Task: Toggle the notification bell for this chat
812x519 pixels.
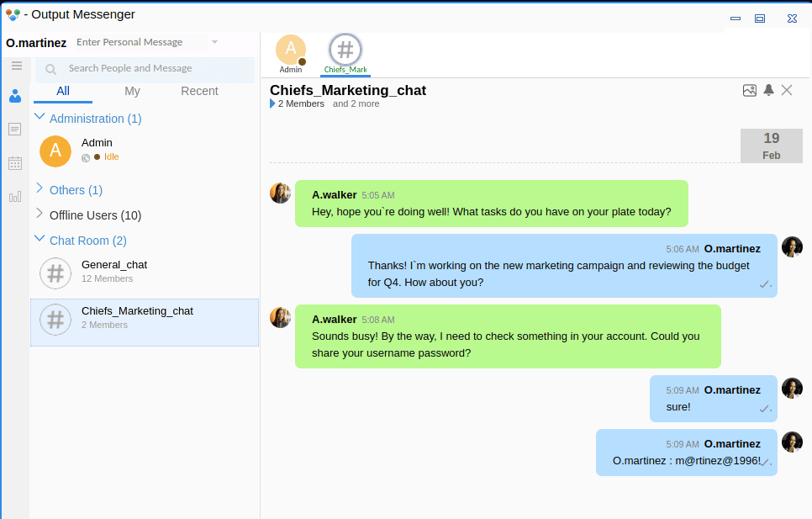Action: [768, 90]
